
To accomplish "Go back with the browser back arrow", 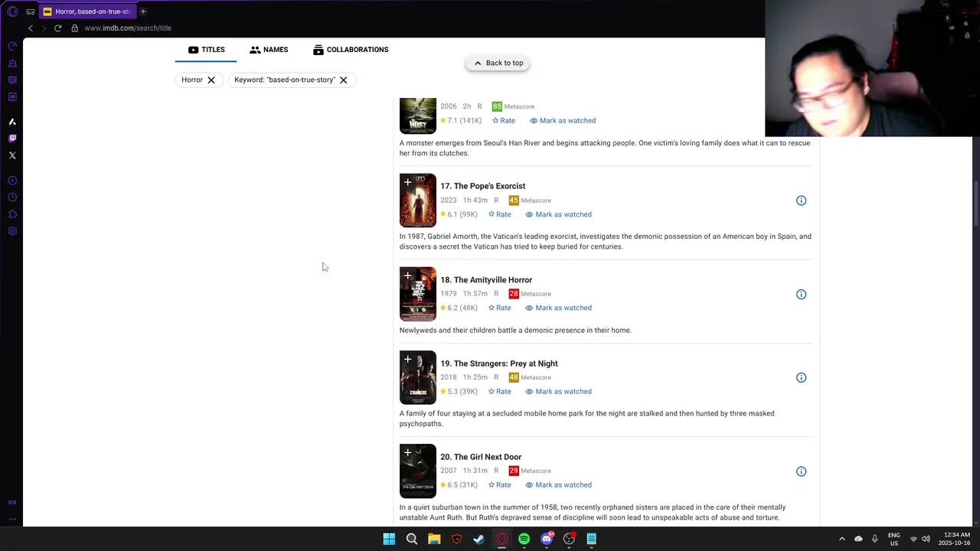I will point(31,28).
